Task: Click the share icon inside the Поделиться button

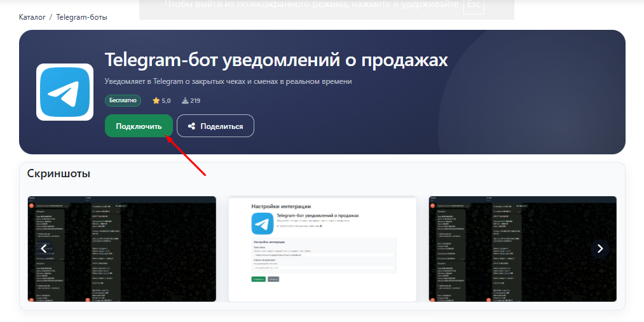Action: point(191,126)
